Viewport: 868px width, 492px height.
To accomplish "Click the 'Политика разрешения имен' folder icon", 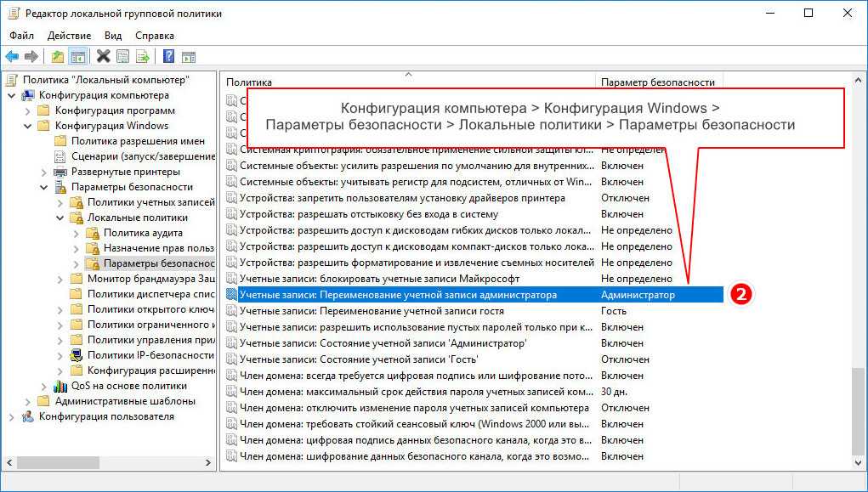I will coord(61,141).
